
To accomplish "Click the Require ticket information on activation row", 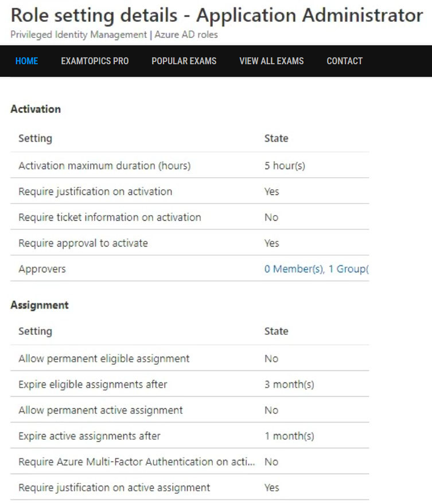I will click(190, 217).
